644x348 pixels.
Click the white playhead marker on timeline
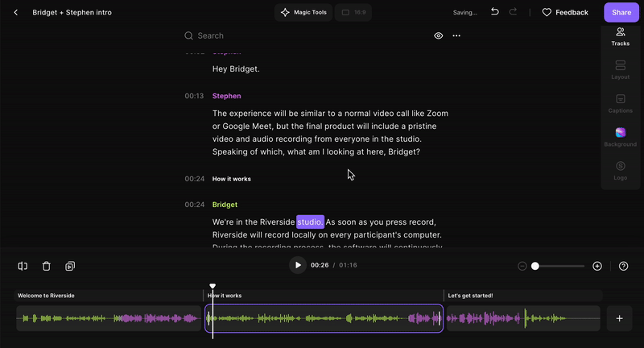213,286
